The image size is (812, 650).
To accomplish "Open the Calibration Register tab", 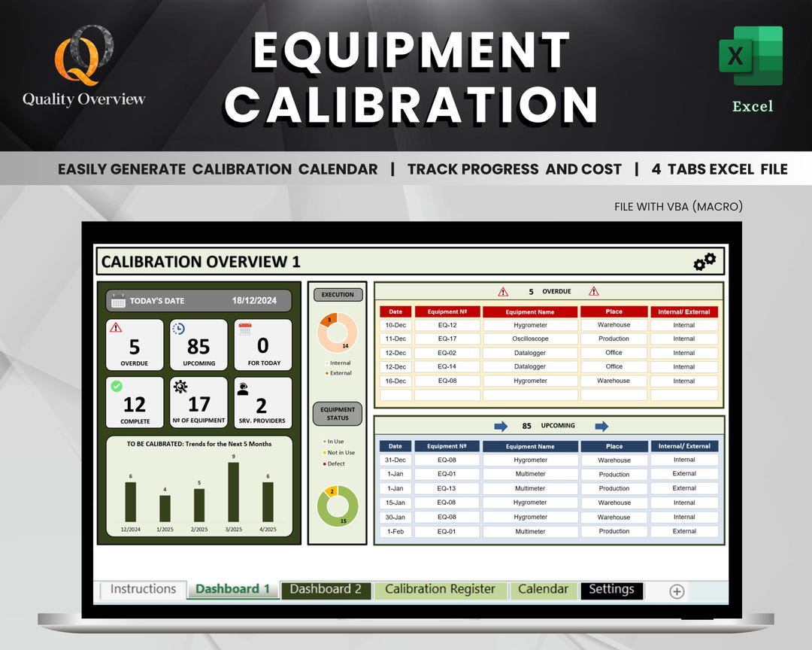I will click(x=439, y=590).
